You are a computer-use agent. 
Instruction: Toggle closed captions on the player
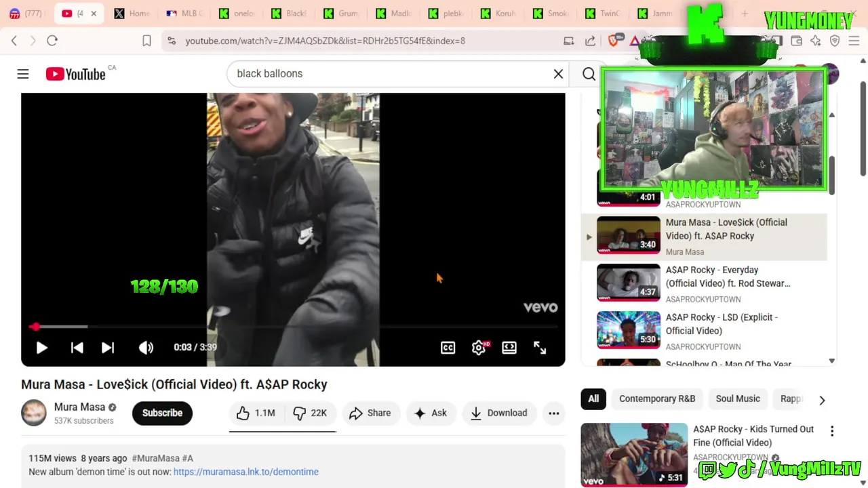(x=448, y=348)
